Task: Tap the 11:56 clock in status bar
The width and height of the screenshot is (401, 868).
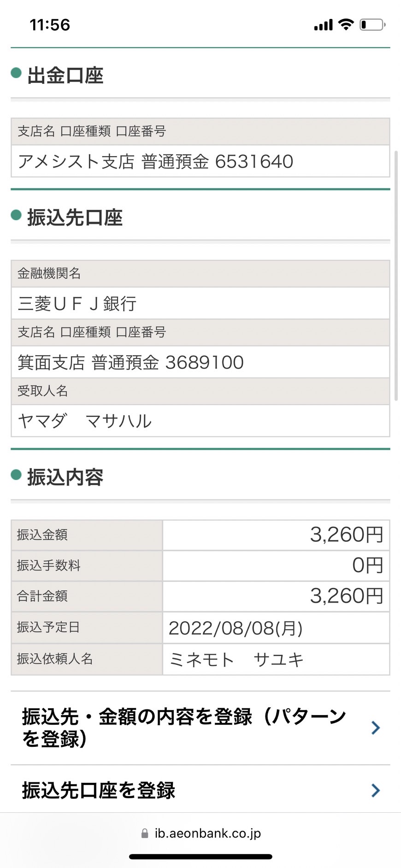Action: 50,25
